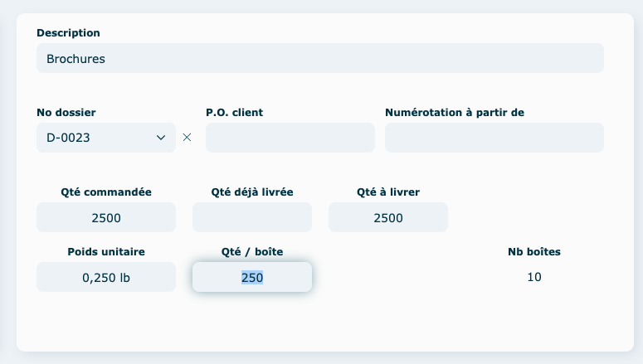This screenshot has width=643, height=364.
Task: Click the Qté à livrer label
Action: [x=387, y=192]
